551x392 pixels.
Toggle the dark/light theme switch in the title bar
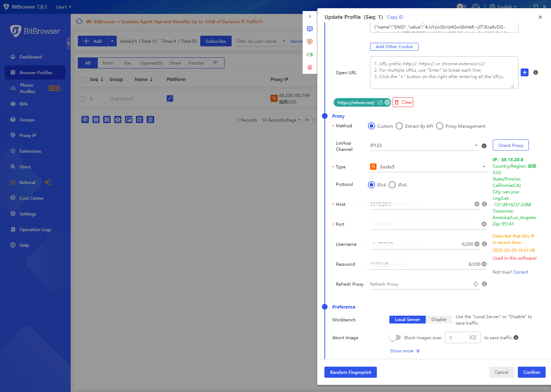pyautogui.click(x=462, y=7)
